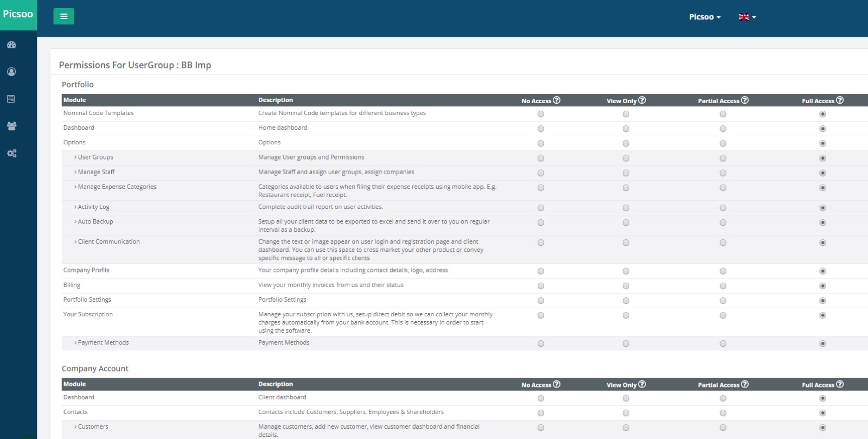Click the Manage Expense Categories sub-module
This screenshot has width=868, height=439.
click(117, 187)
